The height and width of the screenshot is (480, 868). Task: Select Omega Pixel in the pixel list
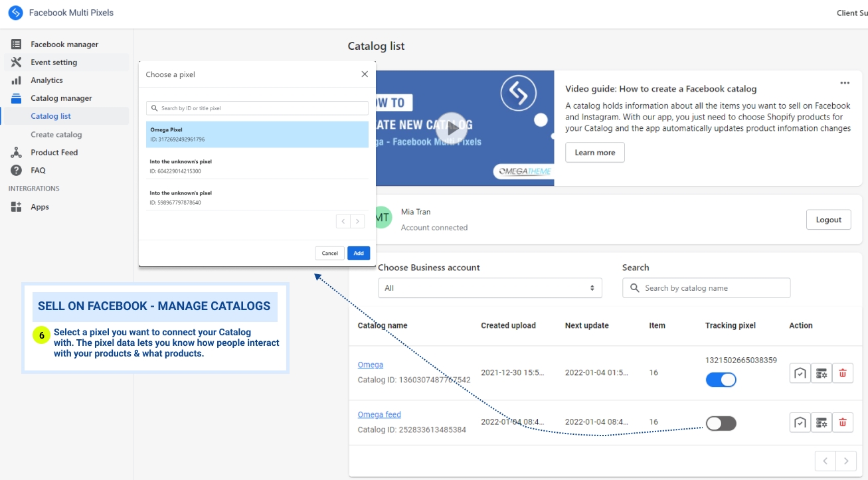tap(257, 134)
